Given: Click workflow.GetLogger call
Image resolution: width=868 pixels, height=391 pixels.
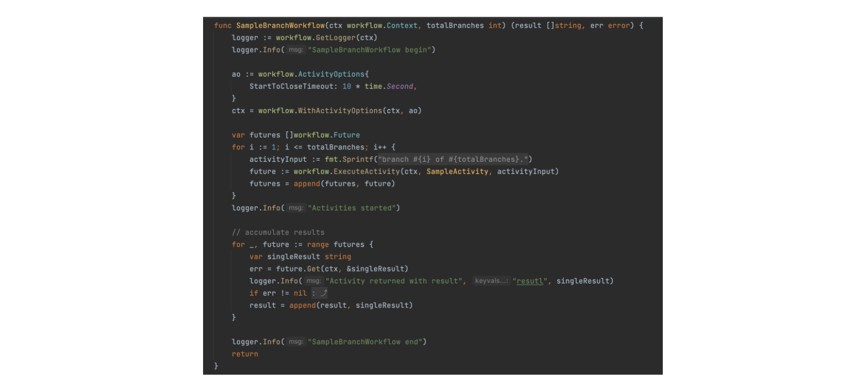Looking at the screenshot, I should click(326, 37).
